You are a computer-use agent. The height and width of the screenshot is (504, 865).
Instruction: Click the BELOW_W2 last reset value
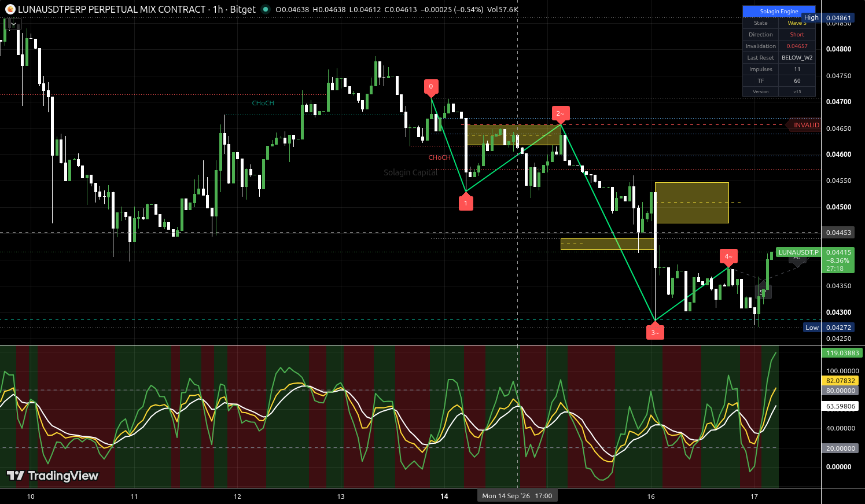tap(797, 58)
